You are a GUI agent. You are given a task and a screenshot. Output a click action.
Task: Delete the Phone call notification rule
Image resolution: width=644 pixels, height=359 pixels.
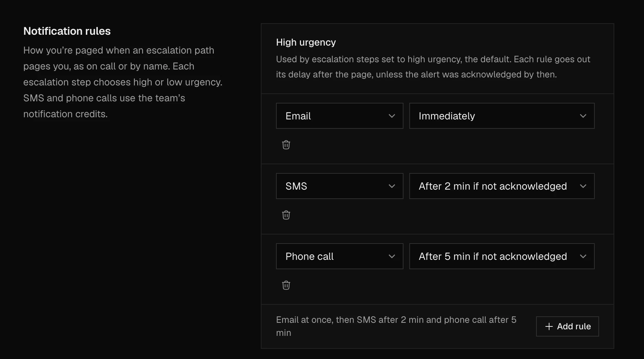(x=286, y=285)
